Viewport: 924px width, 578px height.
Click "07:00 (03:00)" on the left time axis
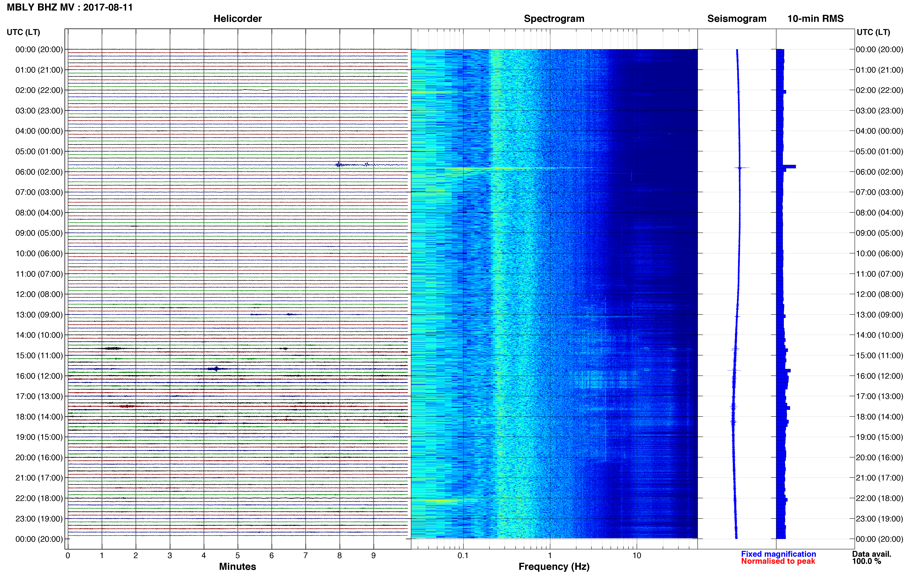click(x=39, y=192)
